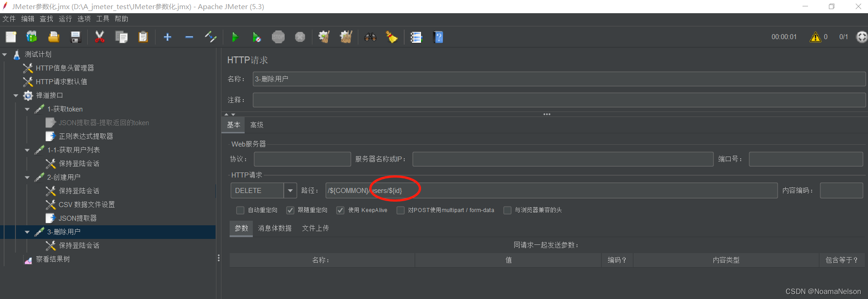Collapse the 2-创建用户 node
The image size is (868, 299).
tap(27, 177)
